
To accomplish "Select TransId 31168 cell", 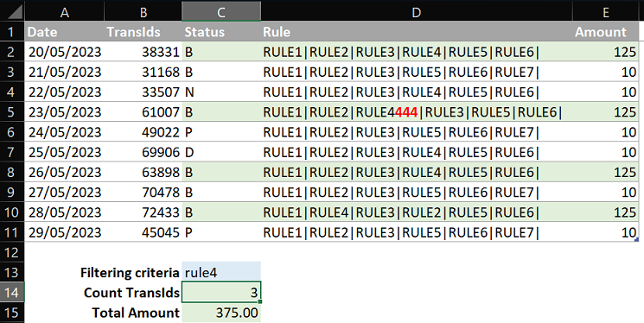I will tap(143, 72).
